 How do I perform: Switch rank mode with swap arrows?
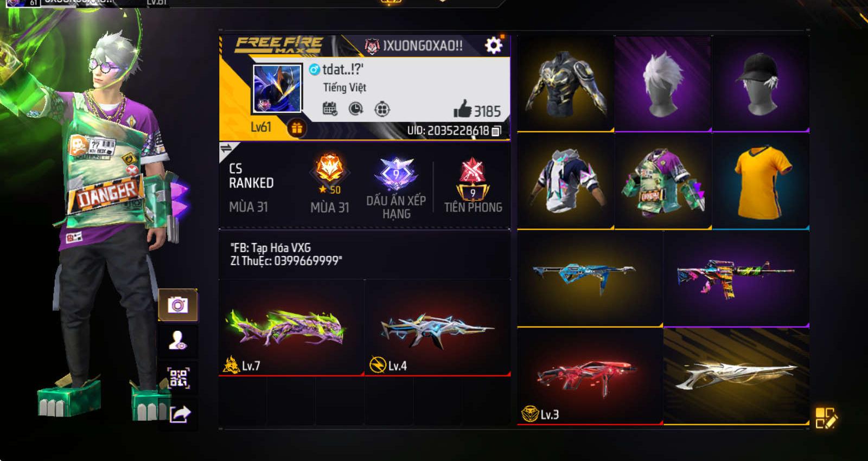[x=226, y=148]
